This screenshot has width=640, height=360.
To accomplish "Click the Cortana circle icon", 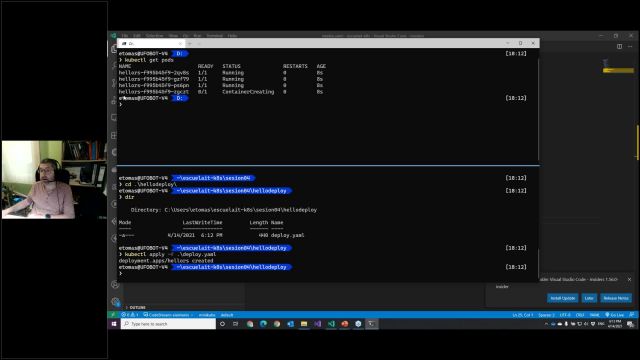I will point(222,324).
